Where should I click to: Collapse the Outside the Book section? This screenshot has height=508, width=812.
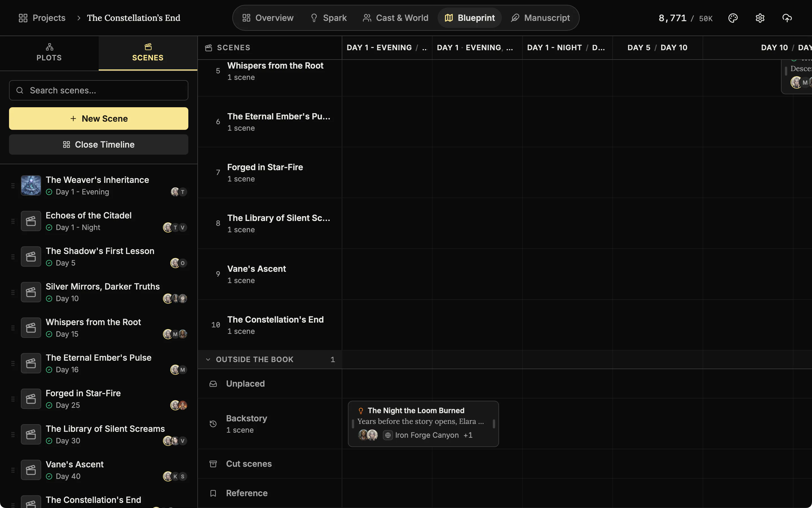(x=208, y=360)
